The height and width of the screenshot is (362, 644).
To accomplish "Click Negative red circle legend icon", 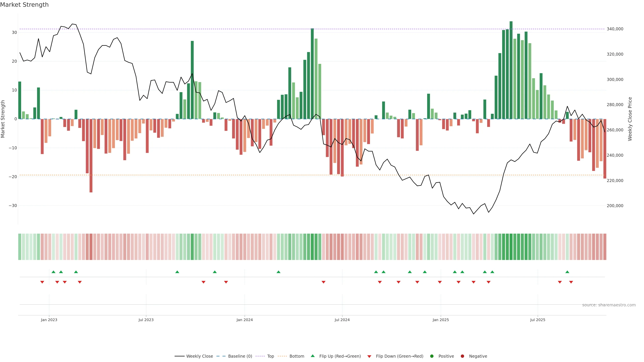I will 462,356.
